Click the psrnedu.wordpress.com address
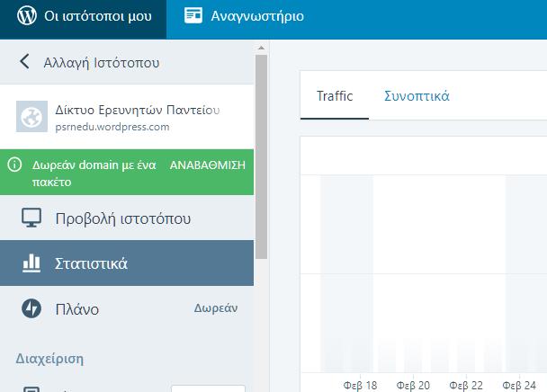Viewport: 547px width, 392px height. coord(112,127)
